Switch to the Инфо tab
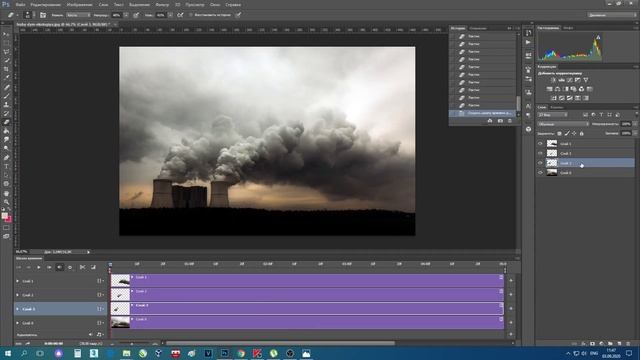 coord(568,28)
